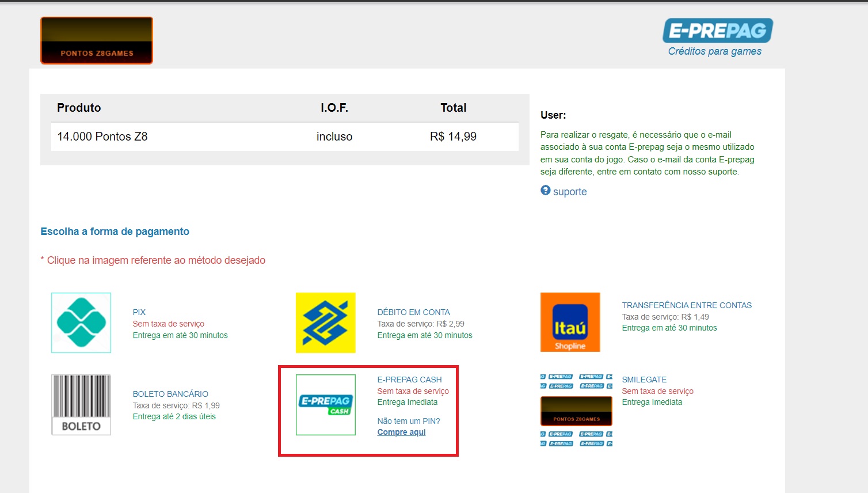Click 'Entrega até 2 dias úteis' text
The width and height of the screenshot is (868, 493).
click(x=174, y=416)
